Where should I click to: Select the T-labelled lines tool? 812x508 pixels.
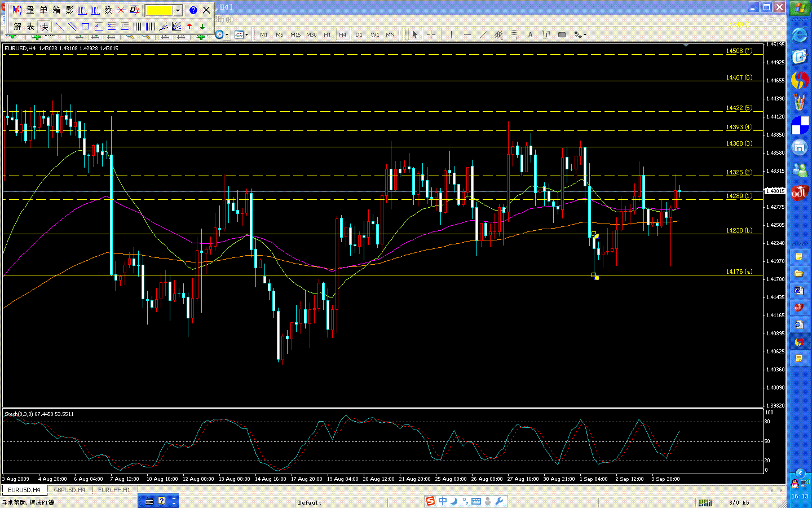pos(124,27)
